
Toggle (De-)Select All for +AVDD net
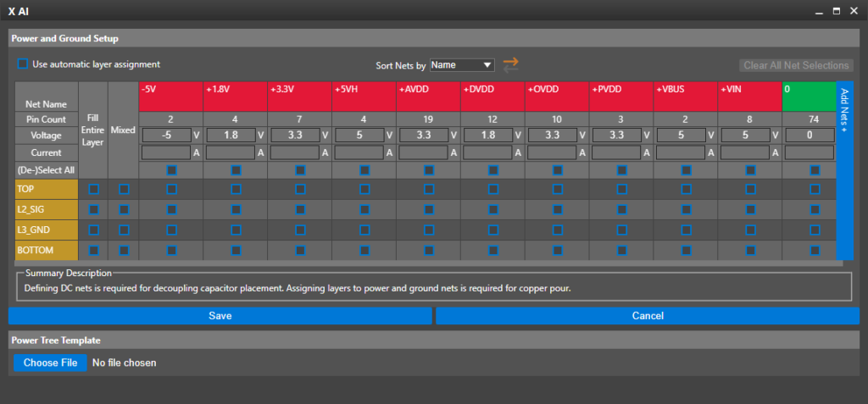coord(429,170)
